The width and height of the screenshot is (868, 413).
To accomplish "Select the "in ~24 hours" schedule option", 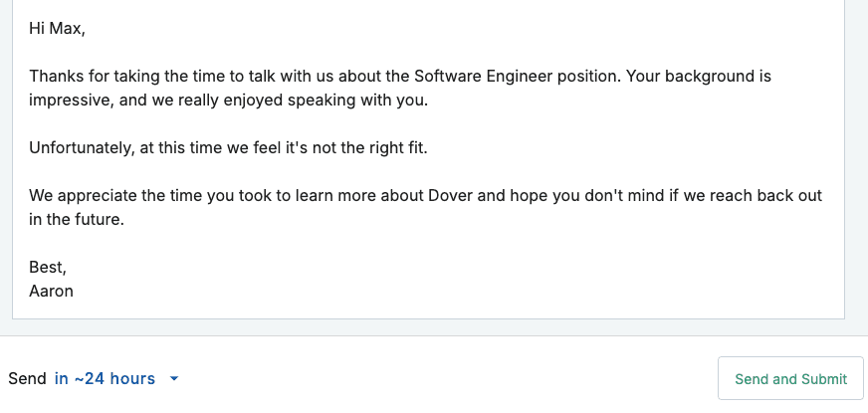I will point(105,378).
